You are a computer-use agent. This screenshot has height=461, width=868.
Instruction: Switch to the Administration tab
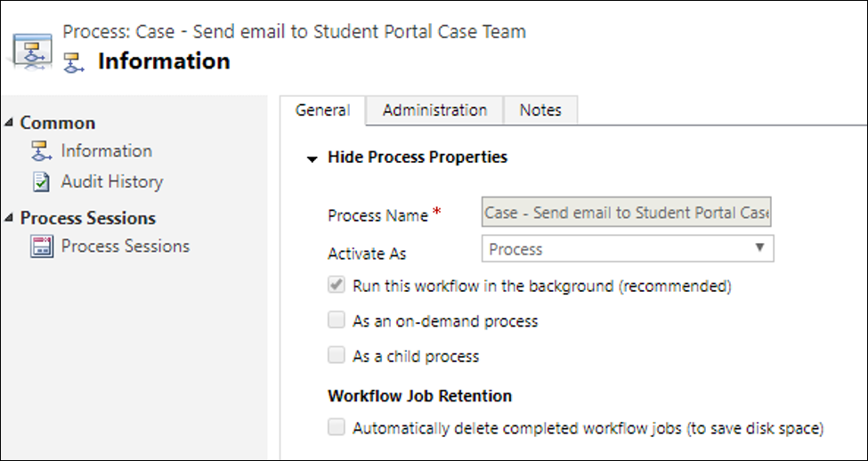[x=434, y=110]
